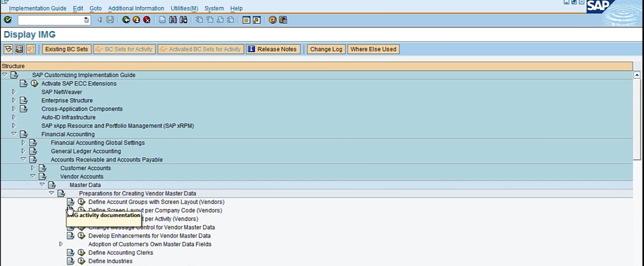Click the Release Notes button
This screenshot has height=266, width=644.
(x=273, y=49)
